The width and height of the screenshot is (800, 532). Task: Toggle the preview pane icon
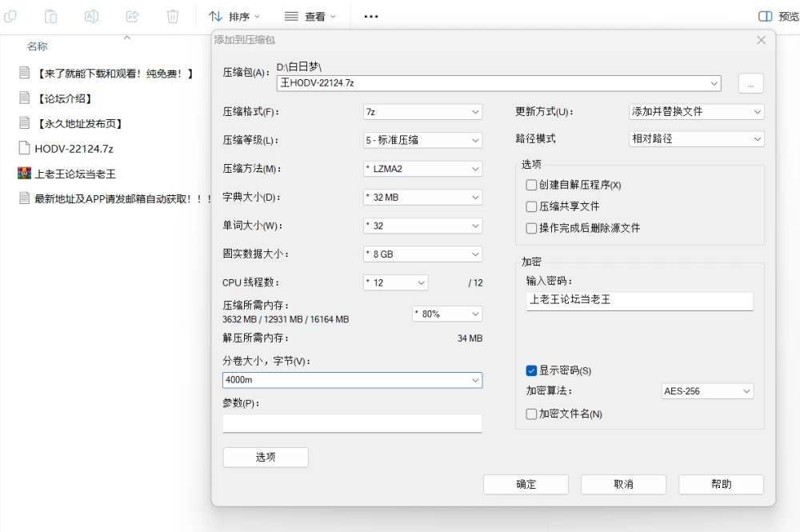click(766, 16)
